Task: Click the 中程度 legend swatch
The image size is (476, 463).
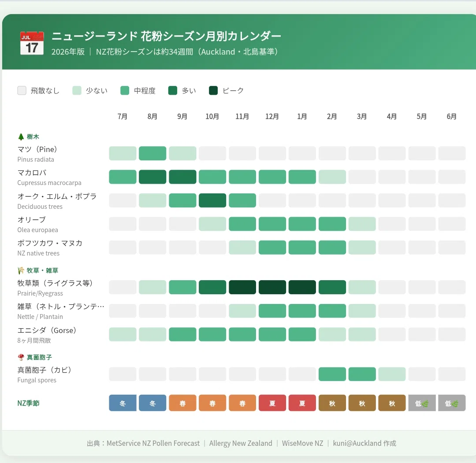Action: (x=125, y=90)
